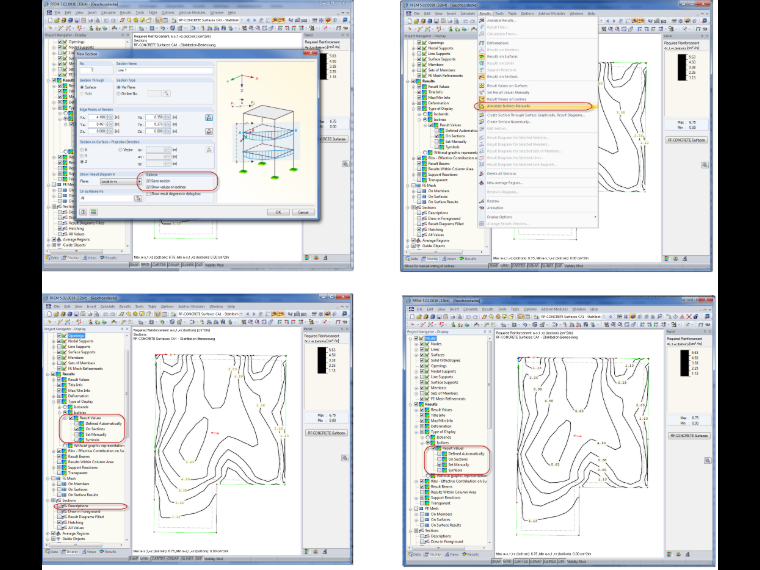The height and width of the screenshot is (570, 760).
Task: Click the surface picker icon beside On surfaces No. field
Action: (x=138, y=198)
